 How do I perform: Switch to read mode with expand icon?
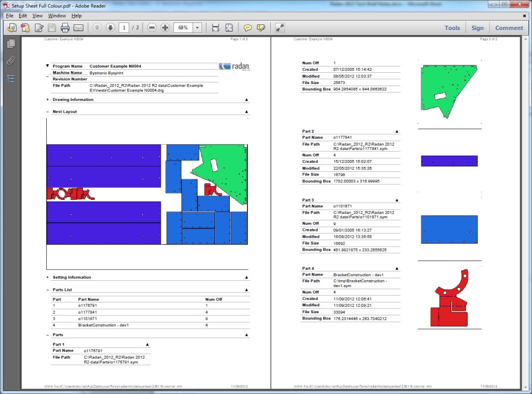point(280,28)
